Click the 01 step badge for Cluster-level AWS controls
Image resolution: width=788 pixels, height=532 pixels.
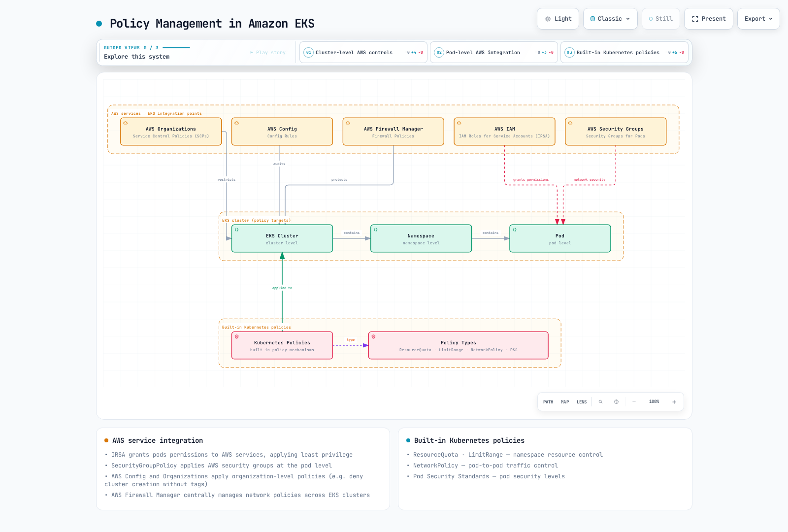(309, 52)
